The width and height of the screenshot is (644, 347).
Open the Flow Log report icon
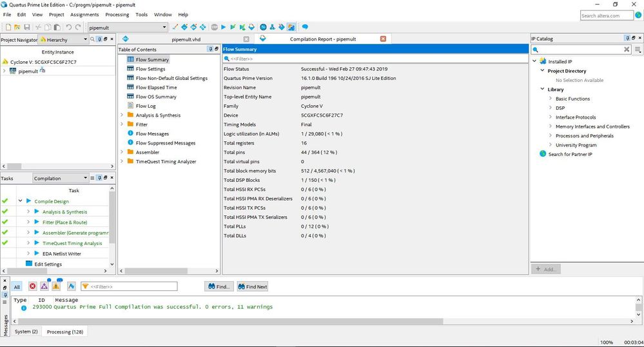[x=130, y=106]
